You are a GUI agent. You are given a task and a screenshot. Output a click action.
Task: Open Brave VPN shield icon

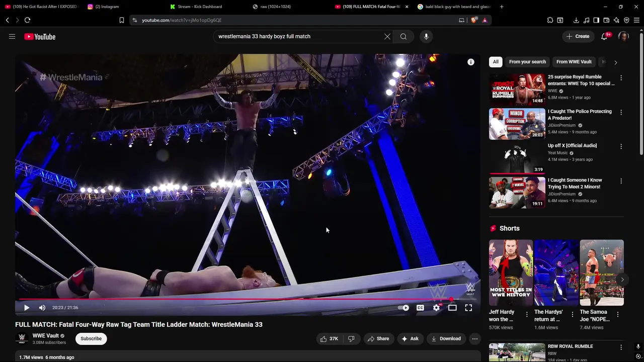point(626,20)
